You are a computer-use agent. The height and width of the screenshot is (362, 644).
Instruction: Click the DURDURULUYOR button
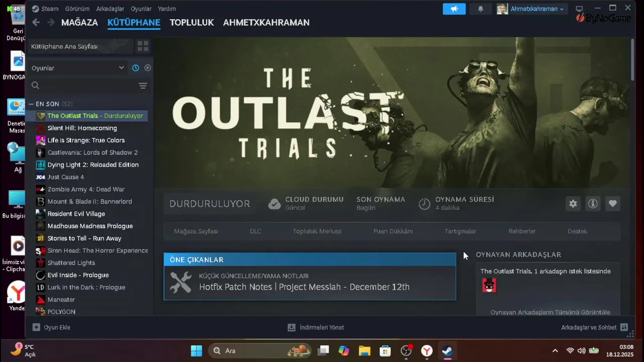click(x=210, y=204)
